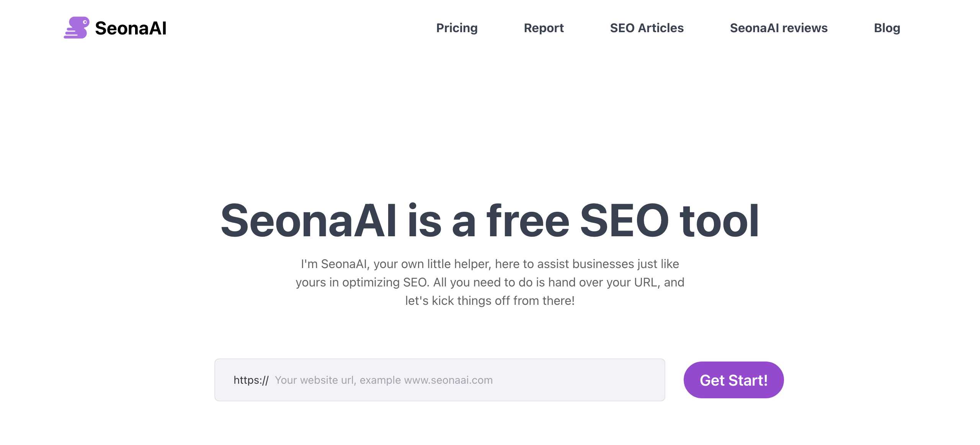The width and height of the screenshot is (980, 445).
Task: Click the purple SeonaAI logo icon
Action: (77, 28)
